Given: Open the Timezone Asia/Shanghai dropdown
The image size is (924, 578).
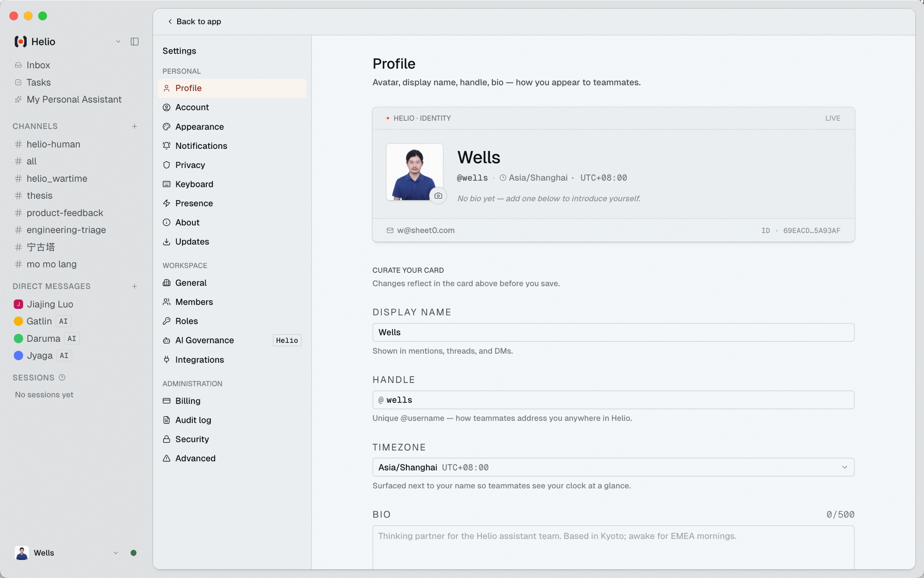Looking at the screenshot, I should (x=613, y=467).
